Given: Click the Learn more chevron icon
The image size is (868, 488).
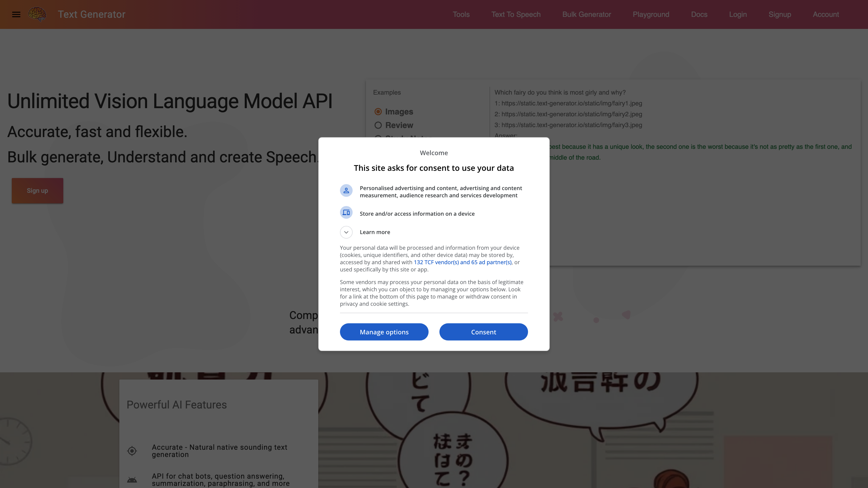Looking at the screenshot, I should (346, 232).
